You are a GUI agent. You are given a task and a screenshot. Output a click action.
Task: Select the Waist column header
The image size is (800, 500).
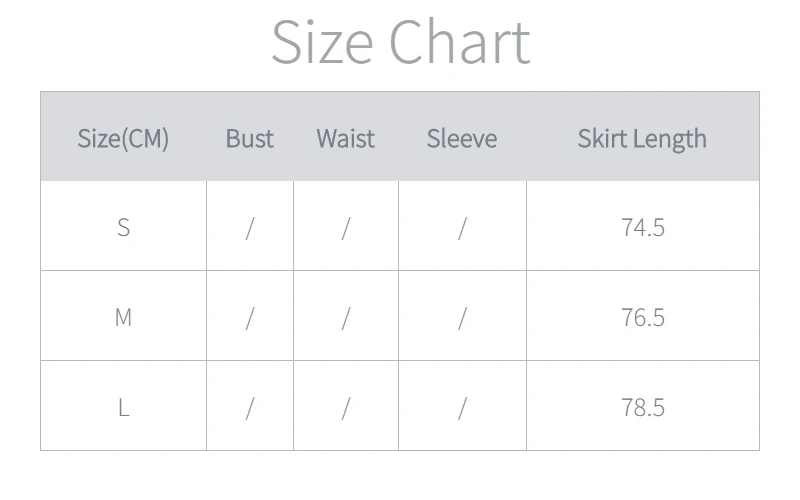345,138
